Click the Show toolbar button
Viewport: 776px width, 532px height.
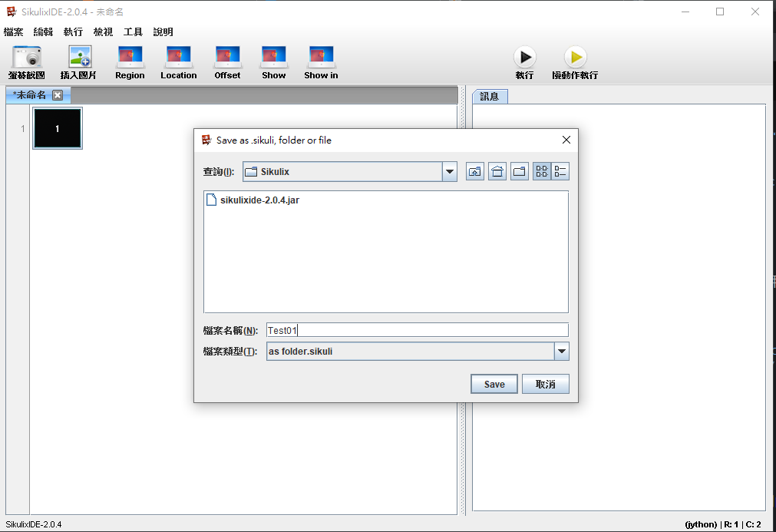[x=274, y=62]
